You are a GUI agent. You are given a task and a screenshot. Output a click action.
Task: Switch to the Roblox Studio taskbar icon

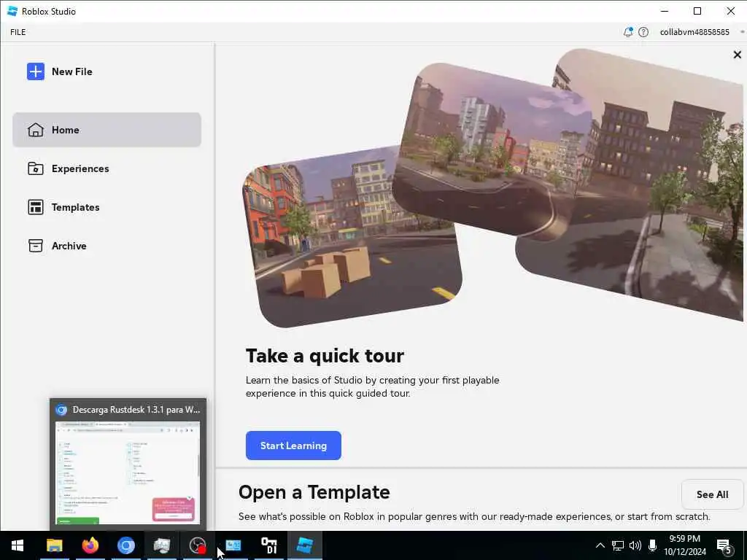[305, 545]
